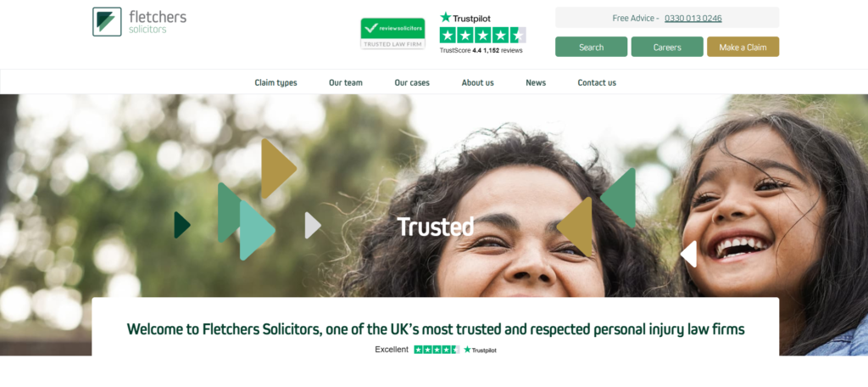
Task: Click the Trustpilot stars below welcome heading
Action: [437, 350]
